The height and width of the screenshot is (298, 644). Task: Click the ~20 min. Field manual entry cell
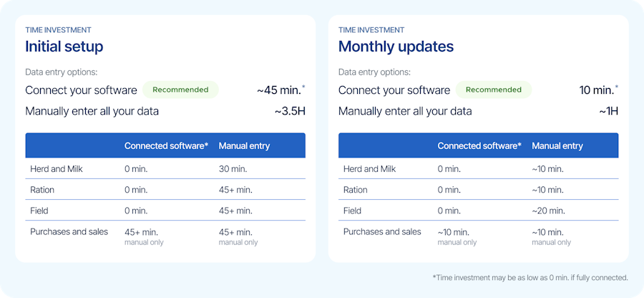coord(548,211)
